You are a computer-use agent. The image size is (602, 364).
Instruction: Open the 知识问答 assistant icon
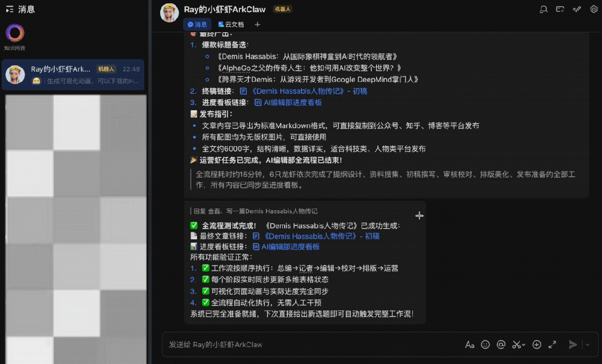point(15,34)
